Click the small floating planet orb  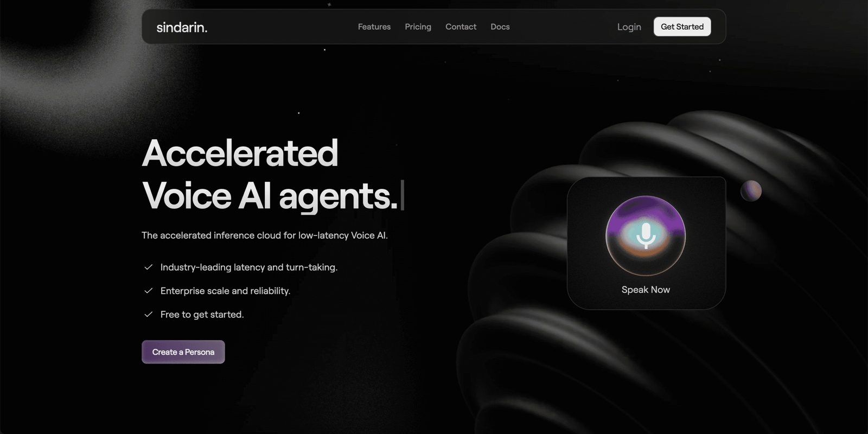pos(751,190)
